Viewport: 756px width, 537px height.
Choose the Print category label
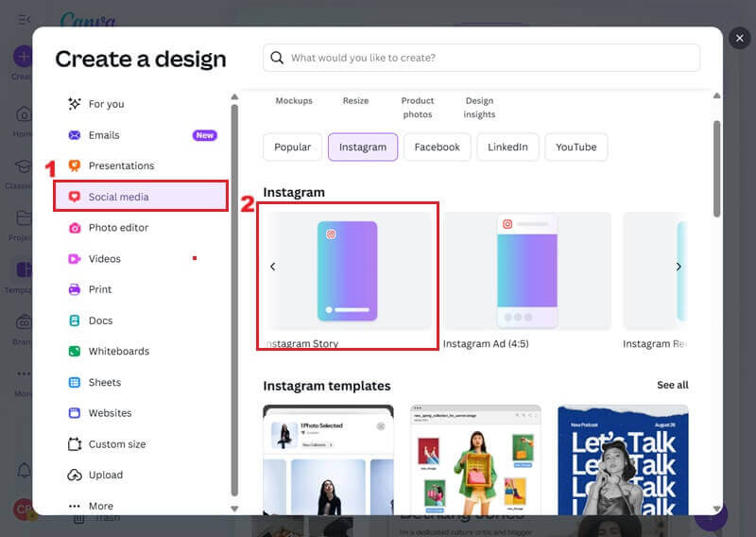tap(100, 289)
